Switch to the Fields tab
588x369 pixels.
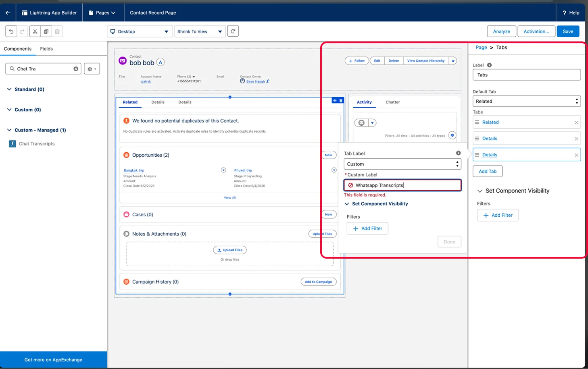pos(46,49)
